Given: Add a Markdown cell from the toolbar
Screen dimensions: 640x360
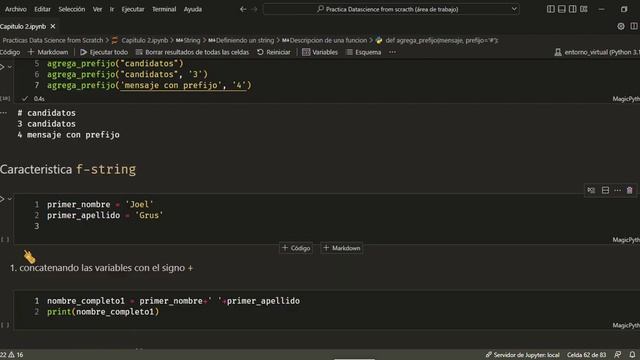Looking at the screenshot, I should 48,52.
